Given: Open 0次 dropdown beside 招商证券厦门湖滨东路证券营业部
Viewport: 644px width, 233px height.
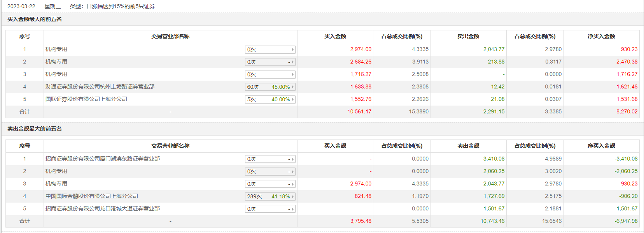Looking at the screenshot, I should click(270, 159).
